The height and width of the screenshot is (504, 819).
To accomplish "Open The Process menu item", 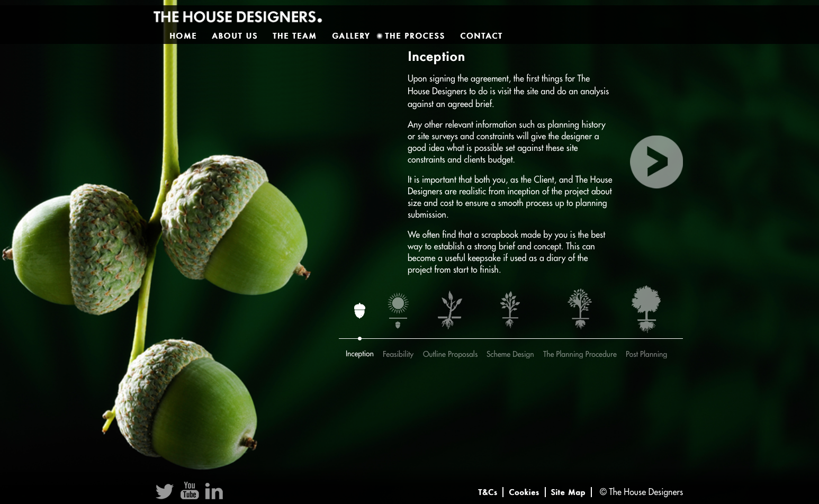I will click(415, 36).
